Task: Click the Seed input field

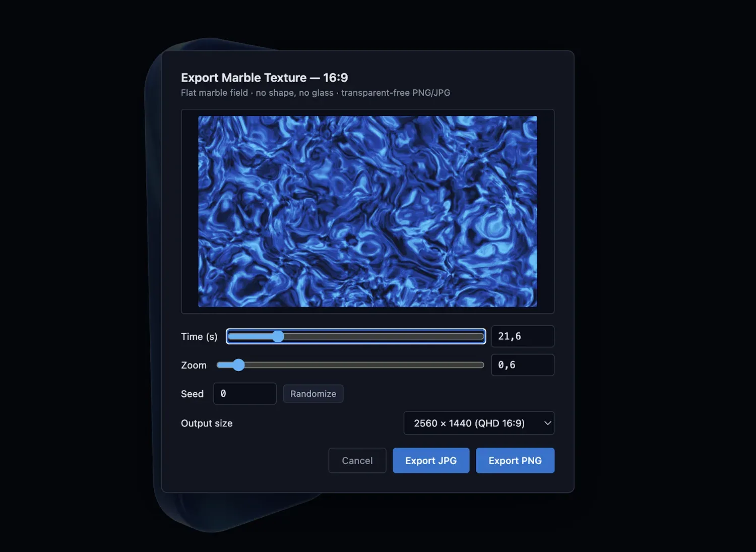Action: (245, 394)
